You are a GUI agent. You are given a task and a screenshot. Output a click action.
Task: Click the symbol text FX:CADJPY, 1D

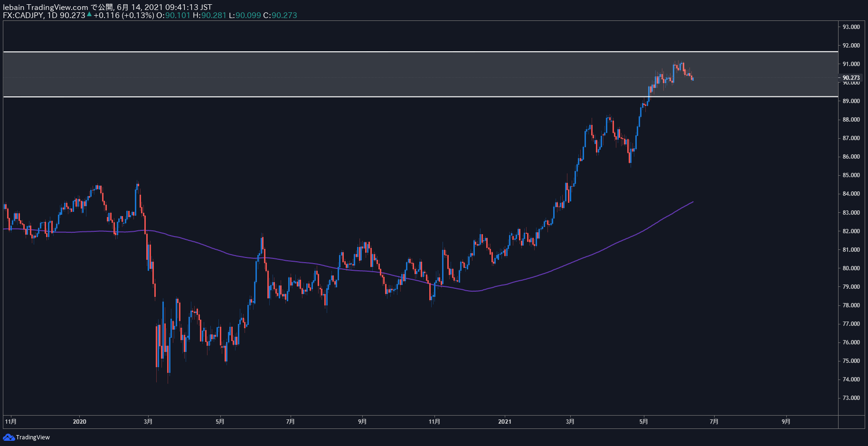30,15
